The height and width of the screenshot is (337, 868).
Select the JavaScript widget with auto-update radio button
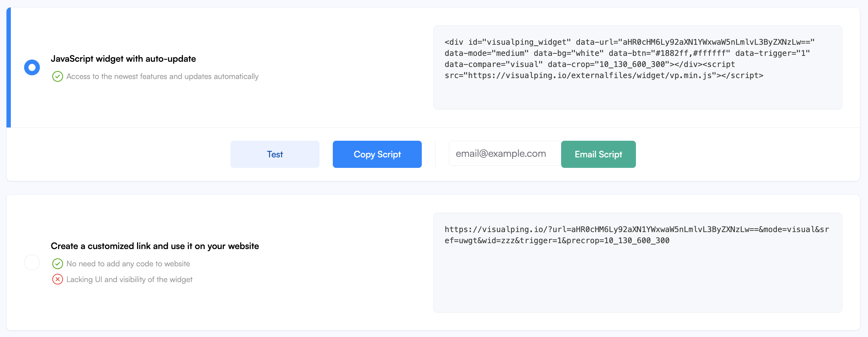point(32,67)
